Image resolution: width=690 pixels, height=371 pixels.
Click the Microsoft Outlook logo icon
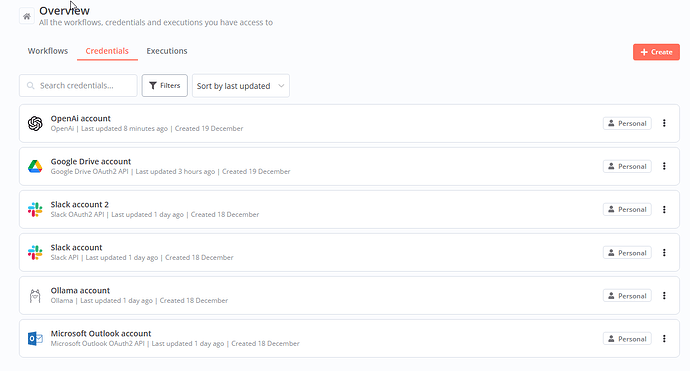[x=35, y=339]
